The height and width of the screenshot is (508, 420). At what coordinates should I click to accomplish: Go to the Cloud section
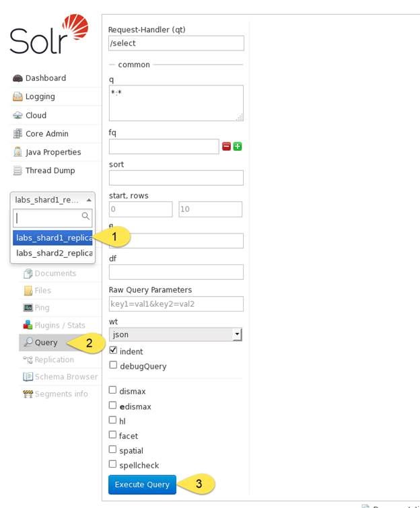(36, 115)
